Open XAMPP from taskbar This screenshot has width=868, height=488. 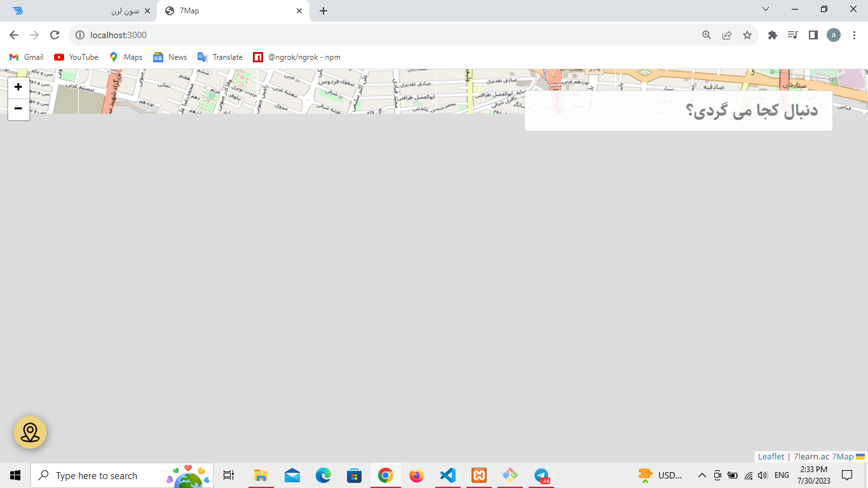(479, 475)
